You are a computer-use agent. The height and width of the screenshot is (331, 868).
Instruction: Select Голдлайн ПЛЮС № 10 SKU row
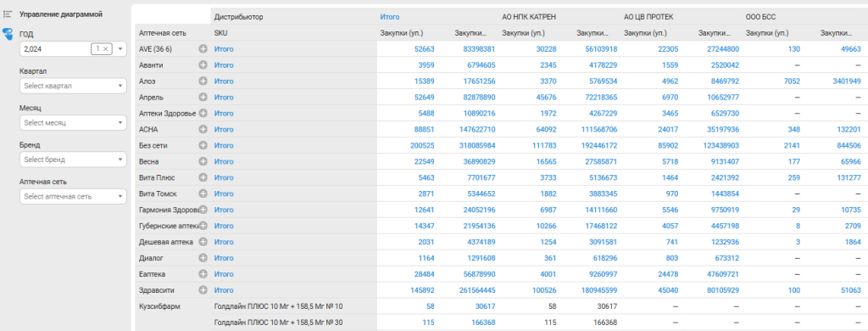click(x=278, y=306)
